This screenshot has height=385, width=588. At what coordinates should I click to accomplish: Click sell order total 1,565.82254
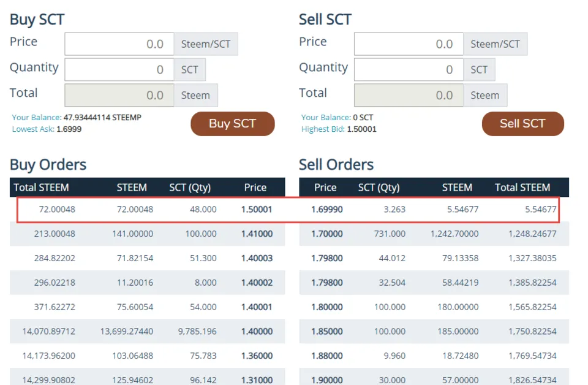(x=532, y=307)
